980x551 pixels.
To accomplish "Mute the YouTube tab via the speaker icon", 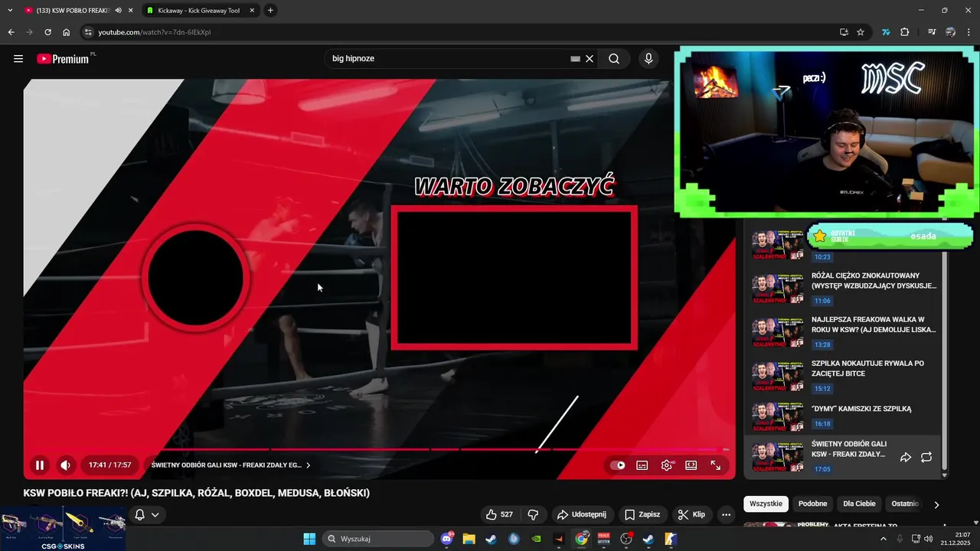I will point(118,11).
